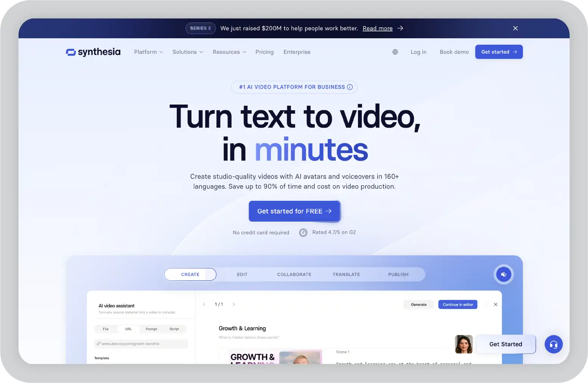Click Continue in editor
The height and width of the screenshot is (383, 588).
pos(458,305)
